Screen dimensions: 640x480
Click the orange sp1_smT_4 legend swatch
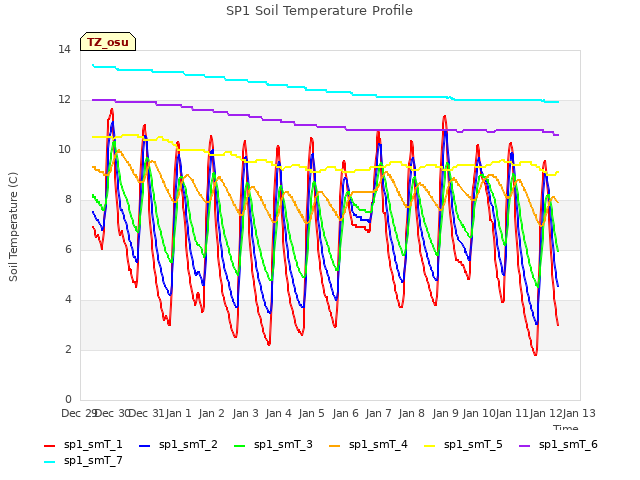(x=334, y=446)
